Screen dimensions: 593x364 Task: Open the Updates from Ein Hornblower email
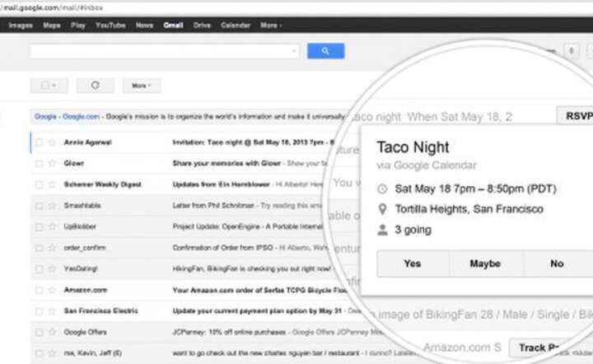[221, 184]
